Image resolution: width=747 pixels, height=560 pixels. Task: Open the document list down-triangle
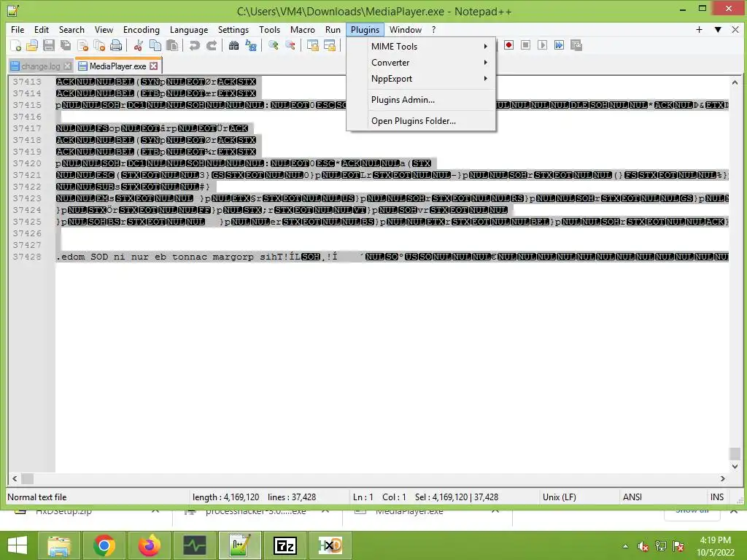click(718, 29)
